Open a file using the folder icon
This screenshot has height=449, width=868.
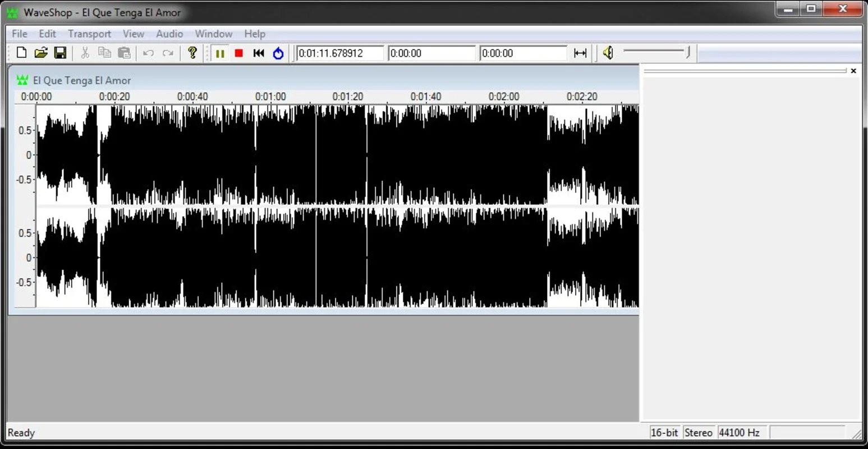pyautogui.click(x=41, y=53)
